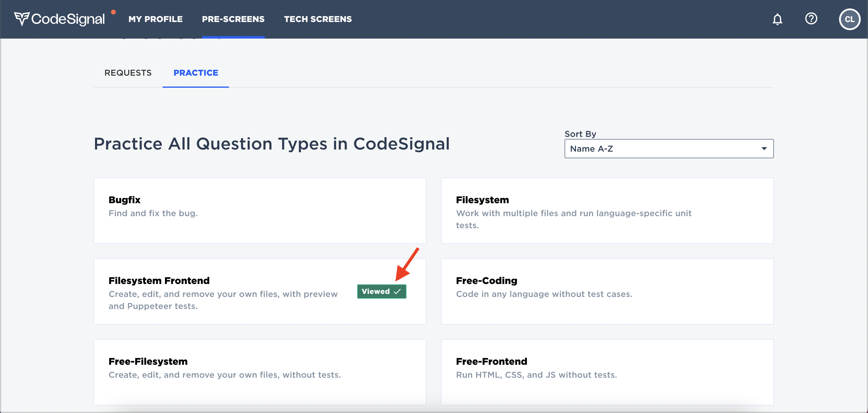Click the CodeSignal logo

coord(59,19)
